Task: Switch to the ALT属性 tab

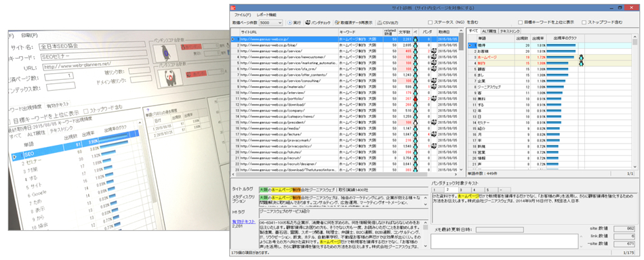Action: 489,31
